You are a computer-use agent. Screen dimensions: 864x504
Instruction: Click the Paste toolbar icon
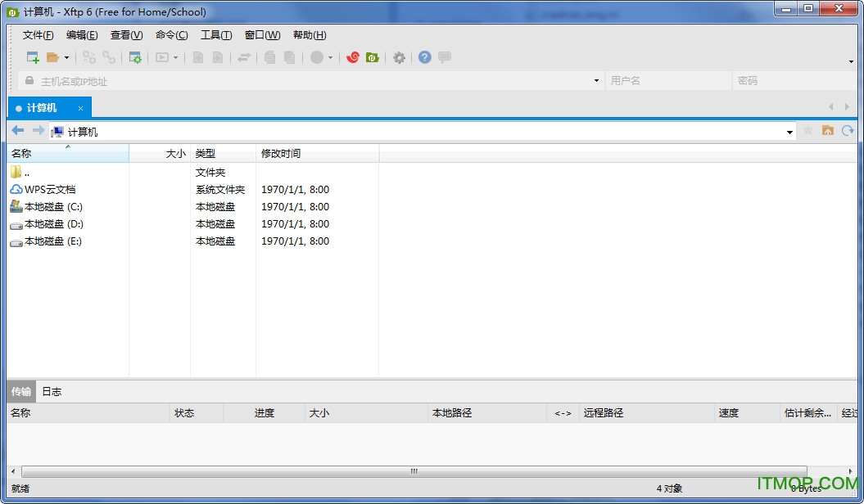click(289, 57)
